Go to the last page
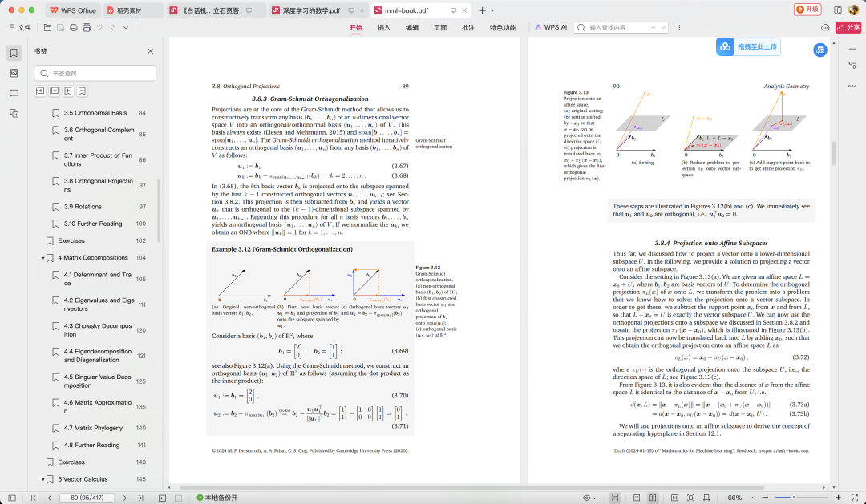The image size is (866, 504). pyautogui.click(x=140, y=498)
